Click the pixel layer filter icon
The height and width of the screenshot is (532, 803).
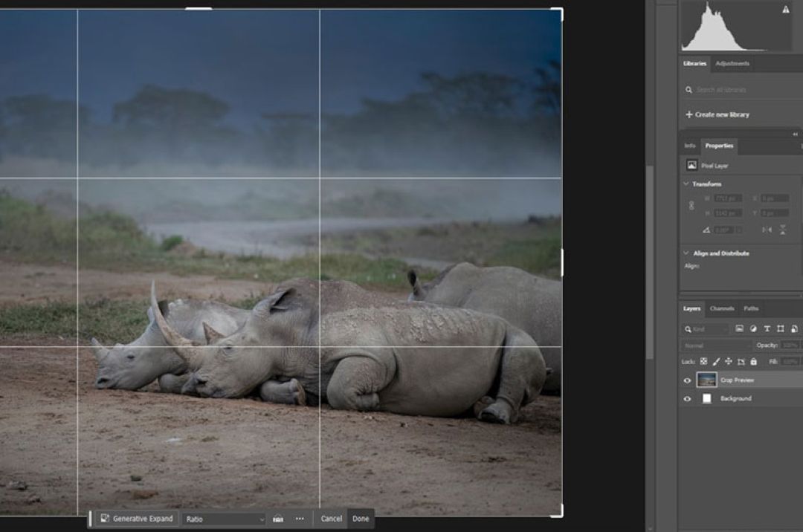coord(739,328)
